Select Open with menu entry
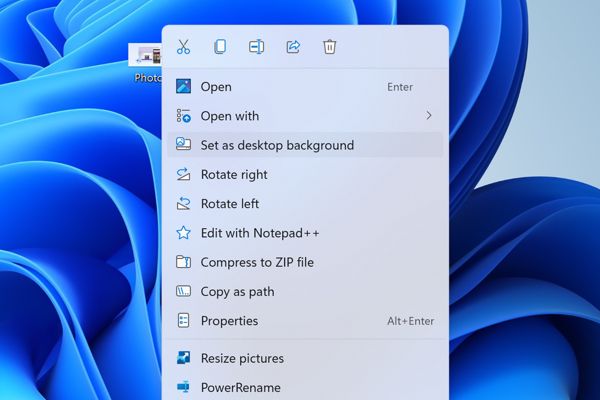 coord(305,116)
